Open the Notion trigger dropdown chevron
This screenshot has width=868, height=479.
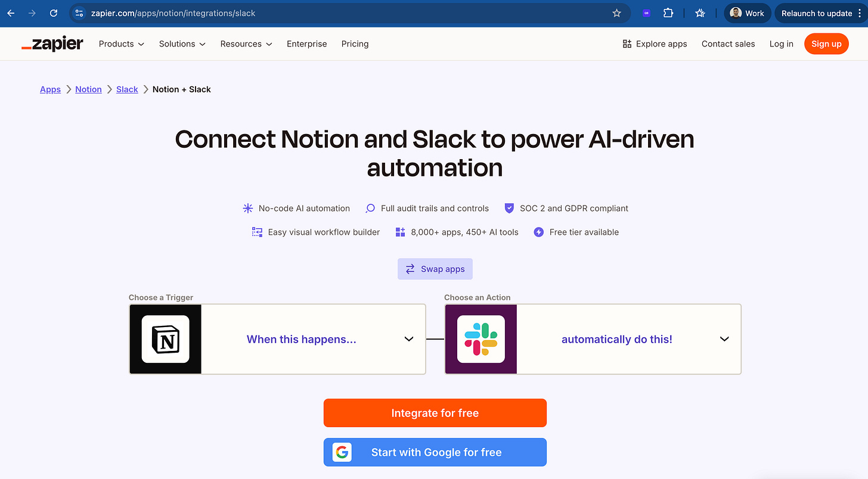(x=409, y=339)
